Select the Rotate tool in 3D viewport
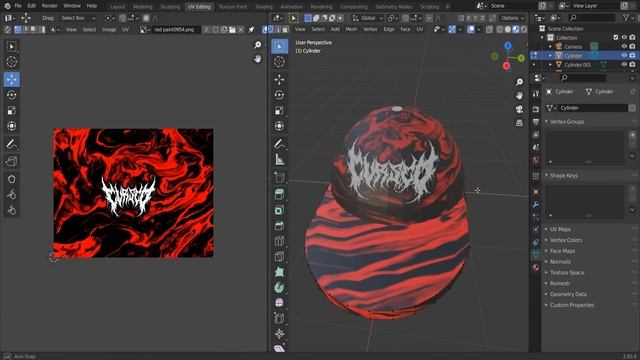Screen dimensions: 640x360 [x=279, y=95]
